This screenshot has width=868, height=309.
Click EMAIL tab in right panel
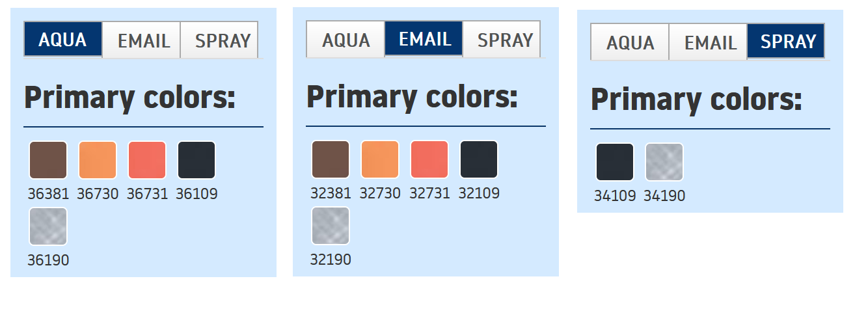710,42
